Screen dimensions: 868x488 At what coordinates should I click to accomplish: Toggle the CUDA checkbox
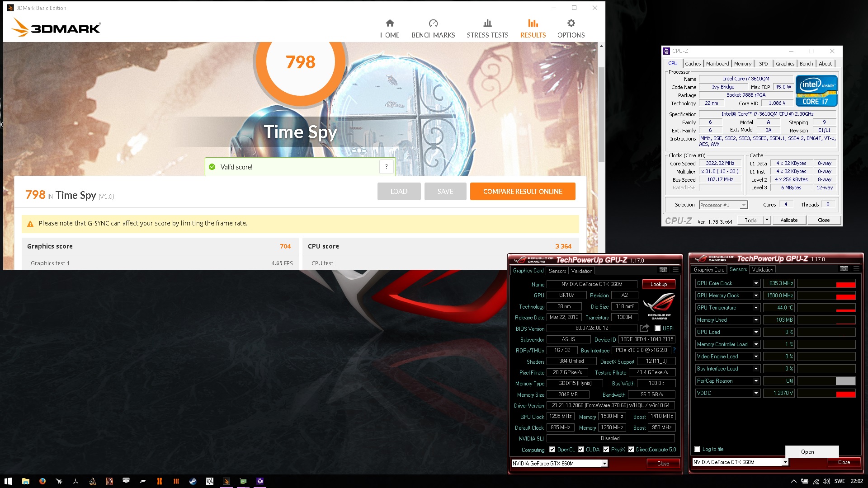click(580, 450)
